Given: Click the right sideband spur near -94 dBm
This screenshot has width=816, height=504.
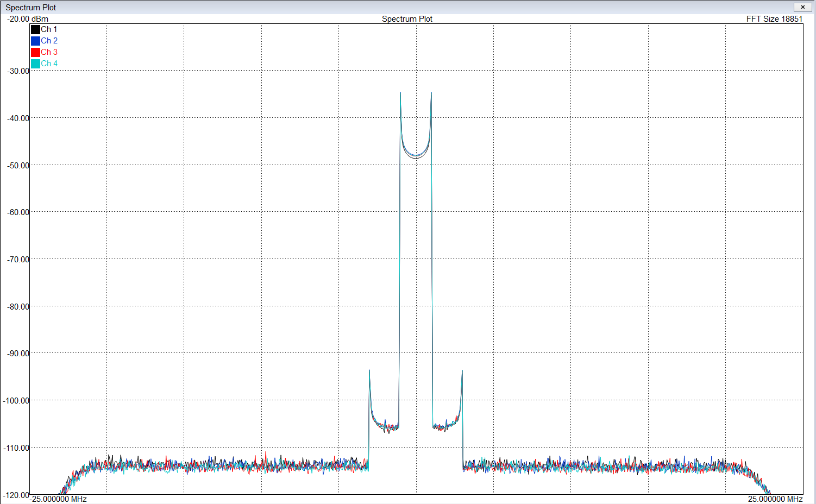Looking at the screenshot, I should click(462, 371).
